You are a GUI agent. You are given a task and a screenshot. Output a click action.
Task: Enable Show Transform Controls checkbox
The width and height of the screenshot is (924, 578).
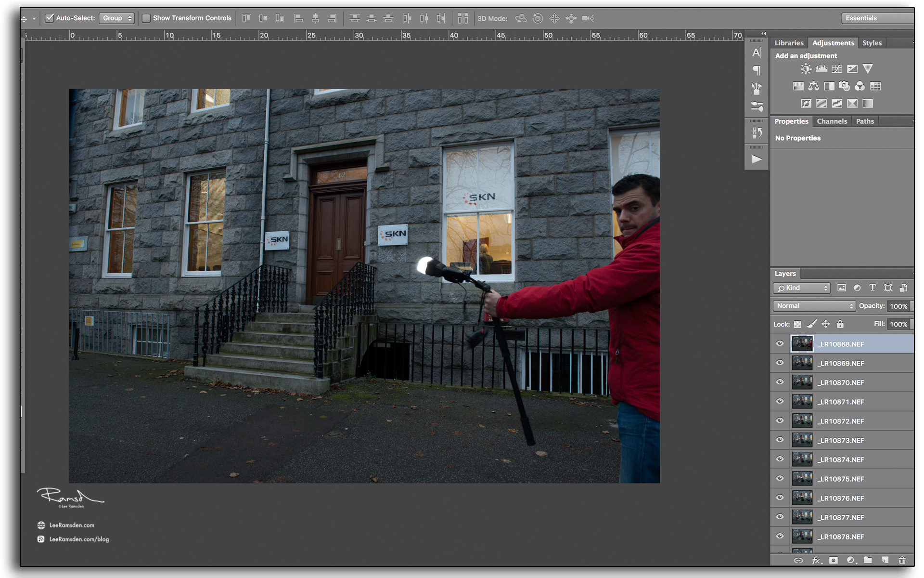(146, 18)
